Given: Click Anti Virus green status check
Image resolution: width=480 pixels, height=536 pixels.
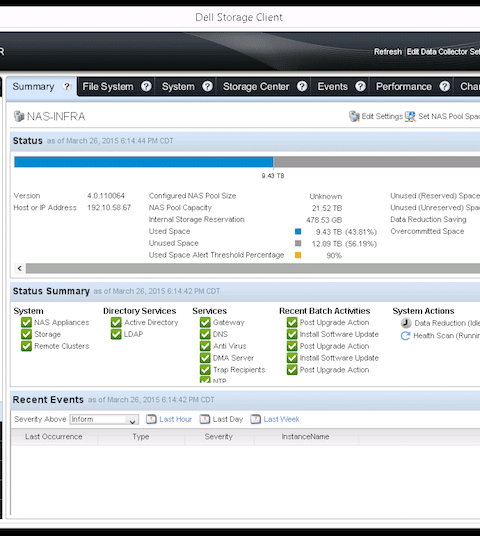Looking at the screenshot, I should tap(205, 346).
